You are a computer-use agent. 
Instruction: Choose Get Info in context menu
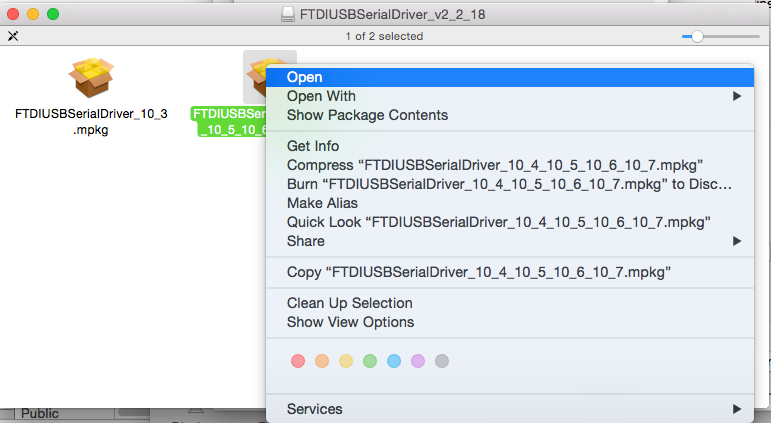[510, 146]
